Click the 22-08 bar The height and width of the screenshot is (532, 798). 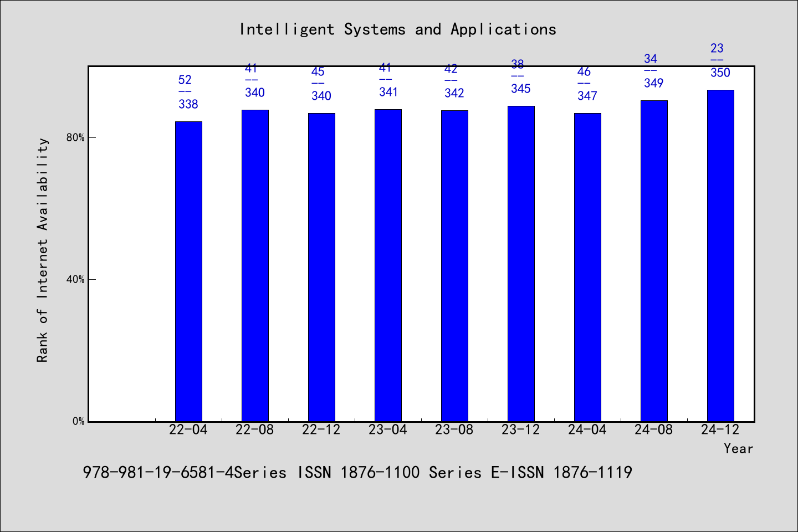point(255,265)
